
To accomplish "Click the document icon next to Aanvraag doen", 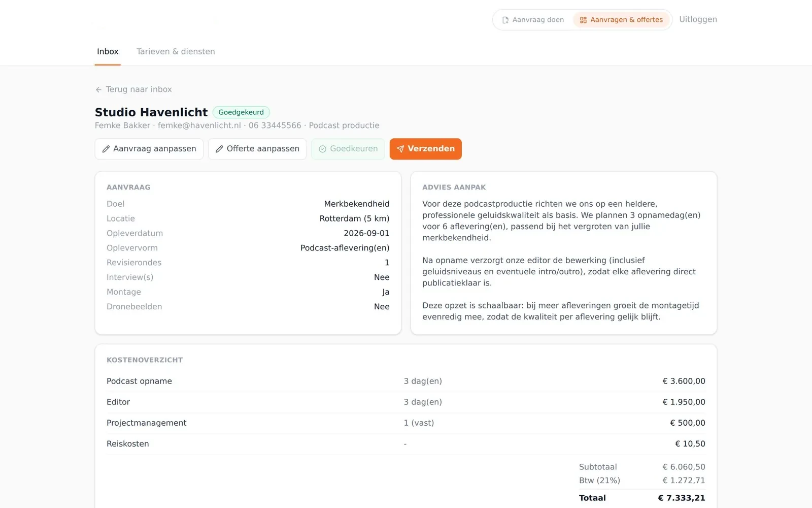I will pyautogui.click(x=505, y=20).
